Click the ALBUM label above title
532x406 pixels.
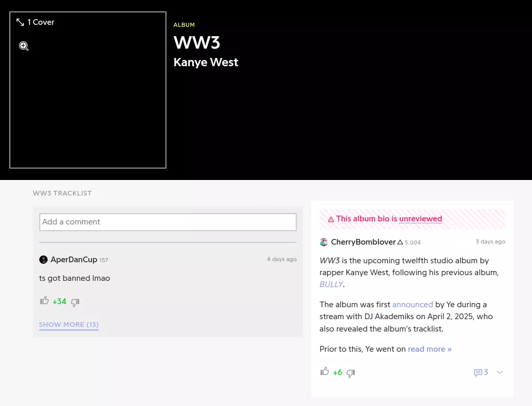[x=184, y=25]
